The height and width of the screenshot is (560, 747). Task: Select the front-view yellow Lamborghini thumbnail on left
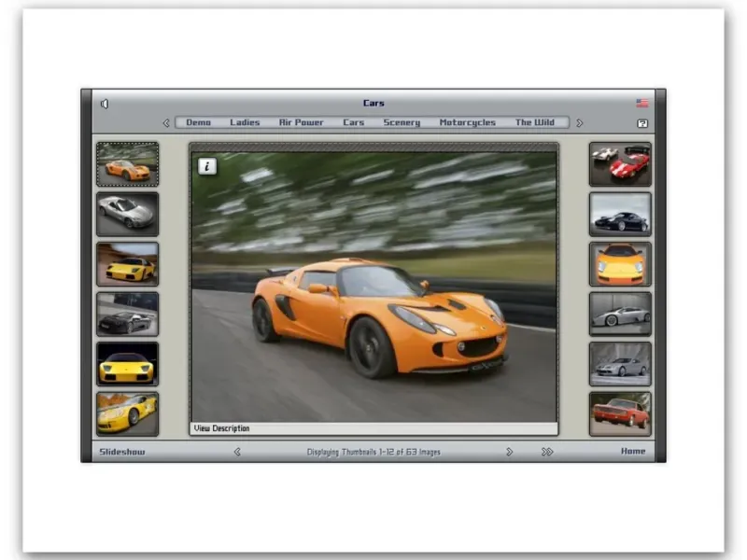[x=127, y=363]
